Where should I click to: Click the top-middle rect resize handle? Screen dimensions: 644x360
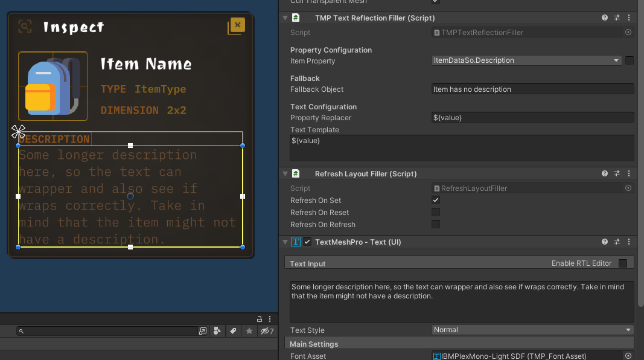[130, 146]
